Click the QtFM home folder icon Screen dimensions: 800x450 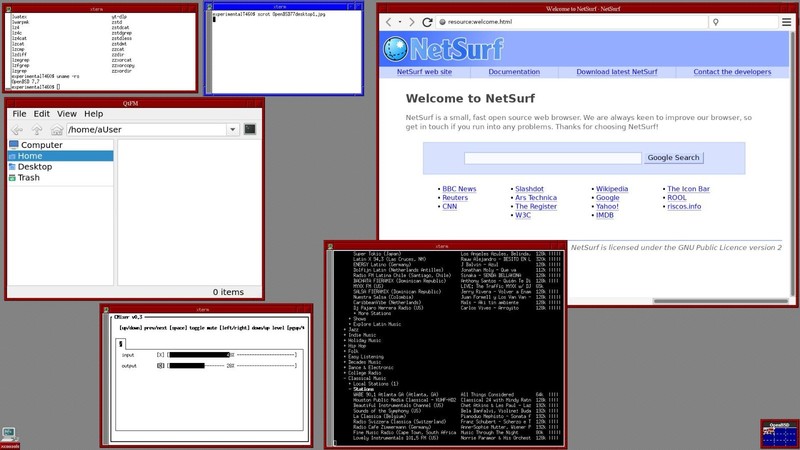[x=57, y=130]
